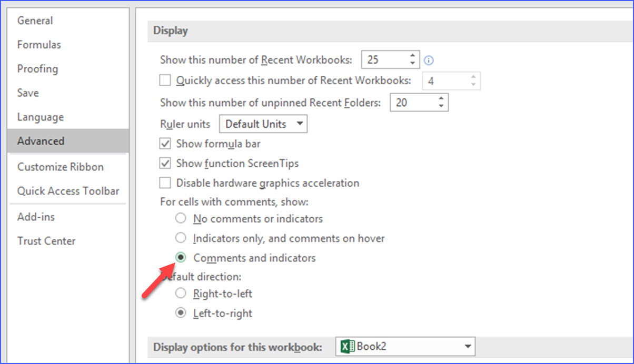Image resolution: width=634 pixels, height=364 pixels.
Task: Click the info icon beside Recent Workbooks
Action: [x=429, y=60]
